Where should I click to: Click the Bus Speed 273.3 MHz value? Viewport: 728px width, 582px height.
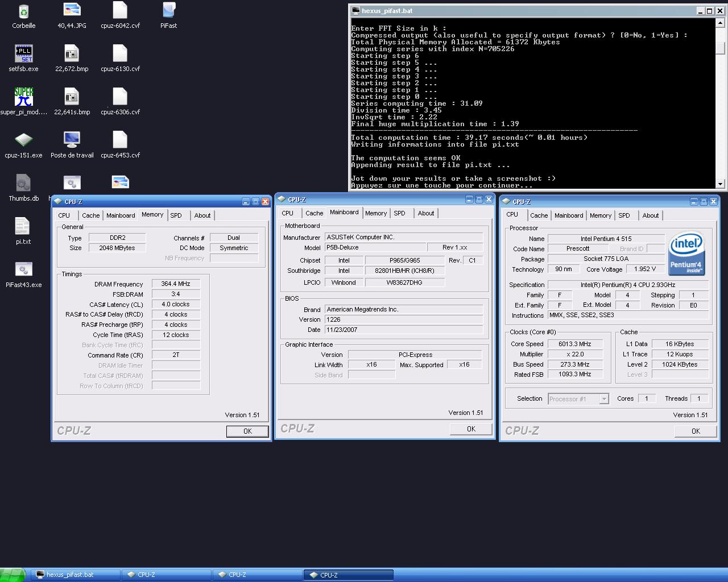click(575, 364)
